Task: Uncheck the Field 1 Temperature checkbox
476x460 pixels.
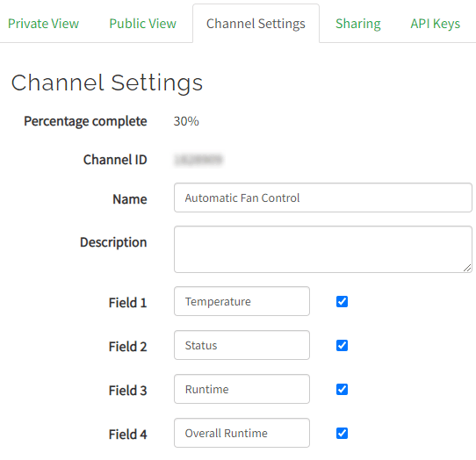Action: 342,301
